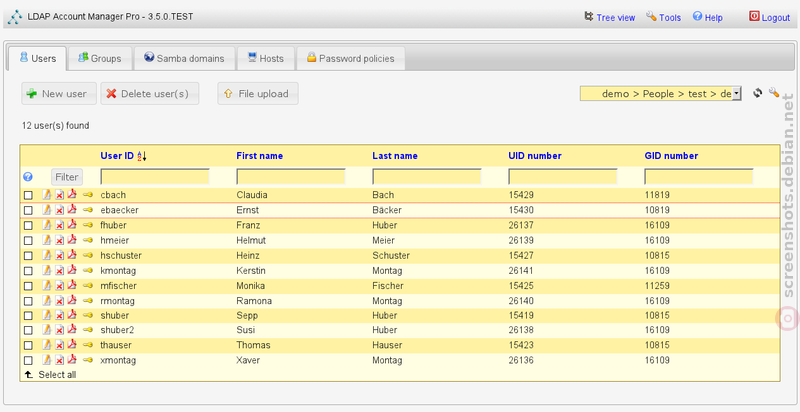The height and width of the screenshot is (412, 800).
Task: Switch to the Users tab
Action: click(x=37, y=58)
